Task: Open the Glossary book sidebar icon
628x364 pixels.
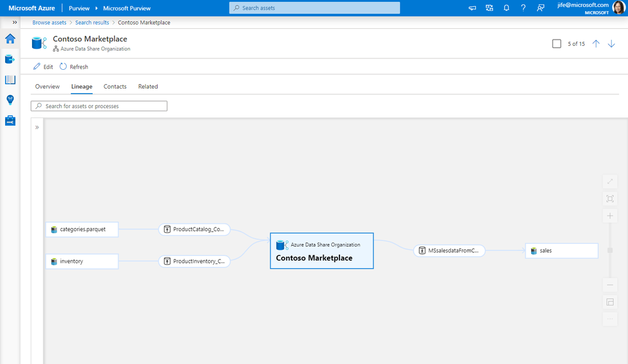Action: tap(10, 80)
